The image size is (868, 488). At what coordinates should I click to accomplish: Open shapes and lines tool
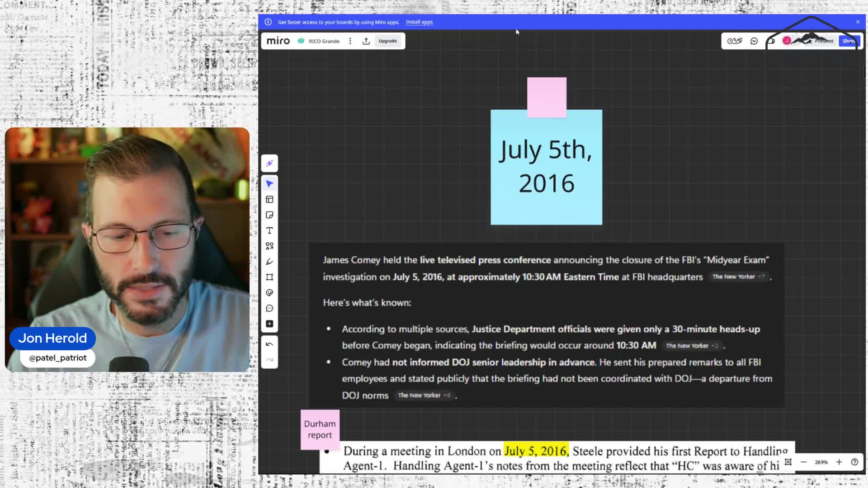click(x=269, y=246)
